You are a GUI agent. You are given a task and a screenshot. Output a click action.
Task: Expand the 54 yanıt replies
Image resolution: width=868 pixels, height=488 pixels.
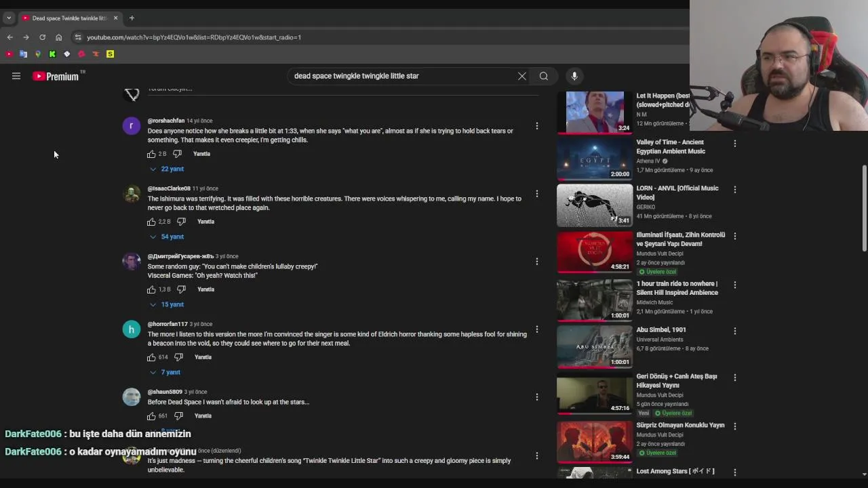tap(167, 237)
